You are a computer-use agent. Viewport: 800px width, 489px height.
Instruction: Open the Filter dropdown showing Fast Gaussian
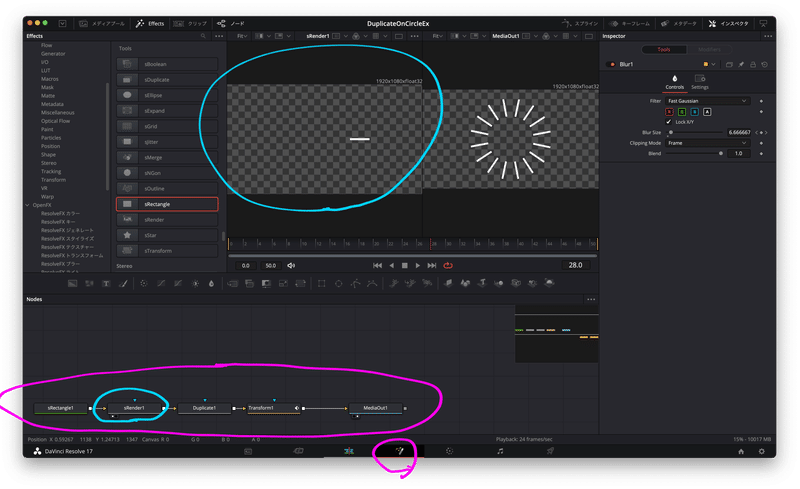pos(707,101)
